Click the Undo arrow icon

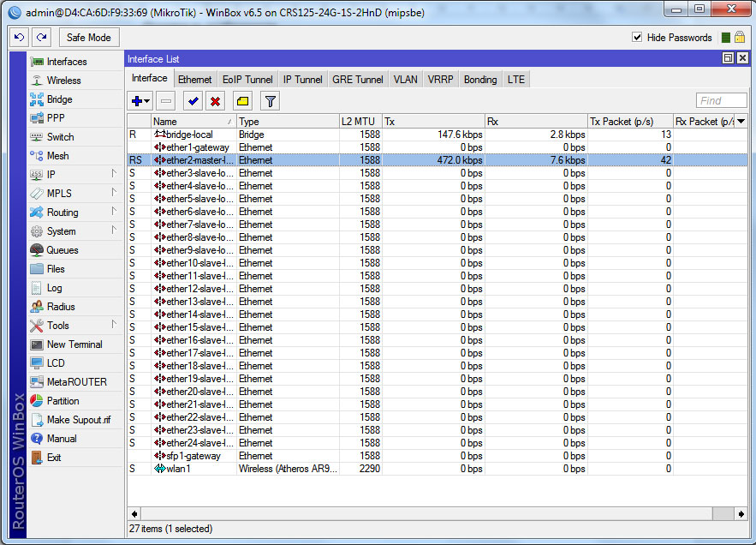pos(18,37)
